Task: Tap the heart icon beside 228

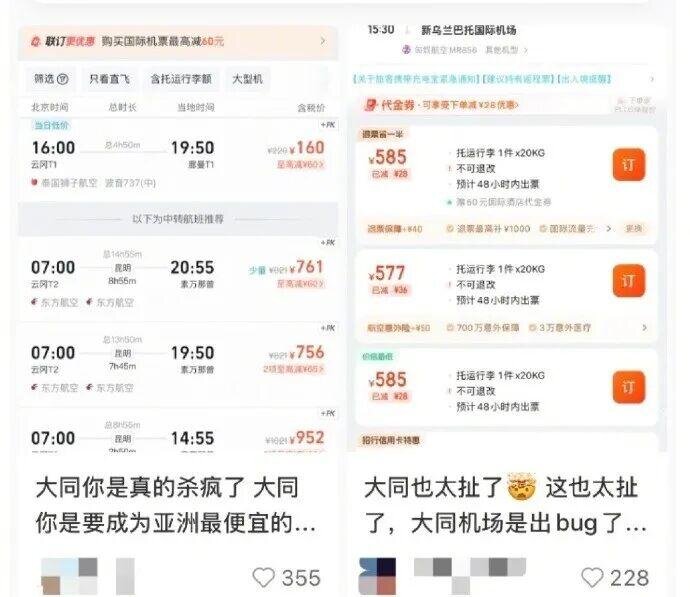Action: (x=592, y=577)
